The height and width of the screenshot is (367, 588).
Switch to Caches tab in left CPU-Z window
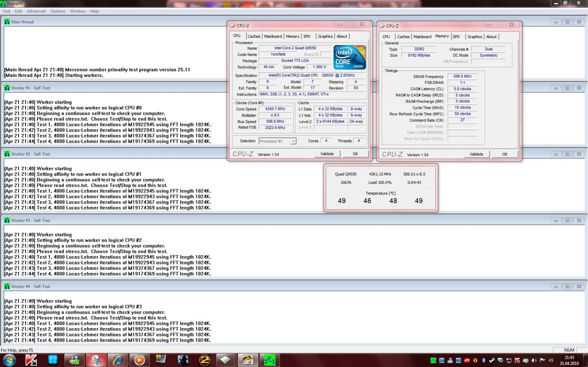click(x=254, y=36)
